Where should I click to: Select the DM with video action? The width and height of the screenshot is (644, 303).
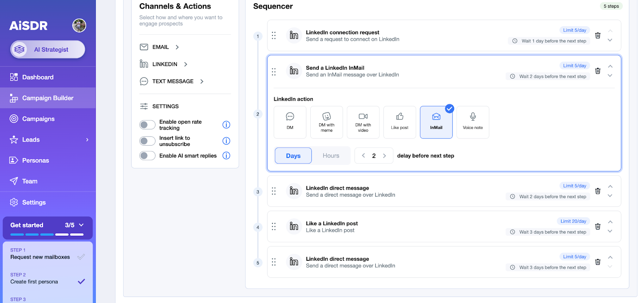363,122
